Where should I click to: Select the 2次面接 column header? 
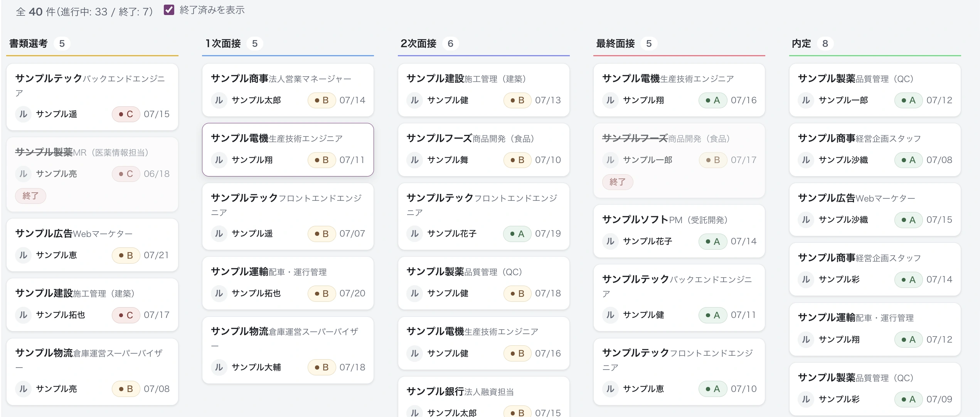[419, 44]
